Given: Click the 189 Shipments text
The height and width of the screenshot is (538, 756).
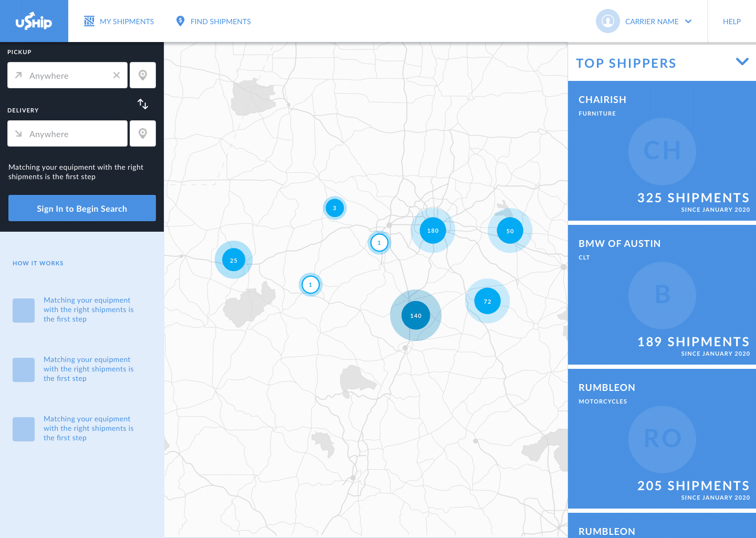Looking at the screenshot, I should coord(693,342).
